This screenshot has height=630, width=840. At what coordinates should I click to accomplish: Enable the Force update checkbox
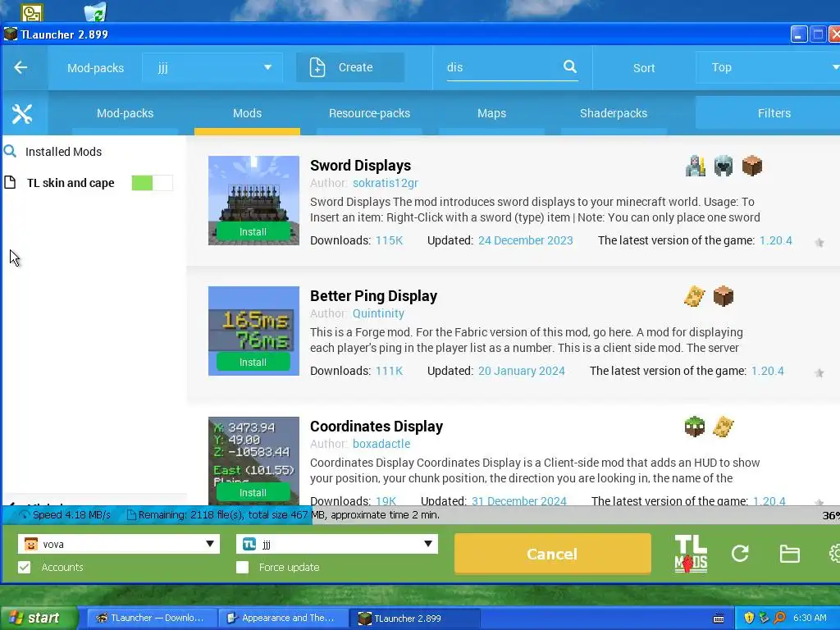click(242, 567)
